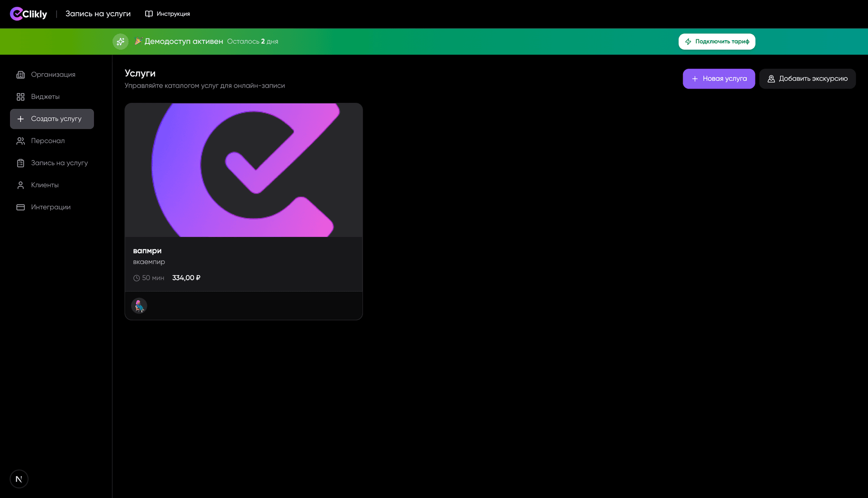Open Клиенты section
Viewport: 868px width, 498px height.
pos(44,185)
